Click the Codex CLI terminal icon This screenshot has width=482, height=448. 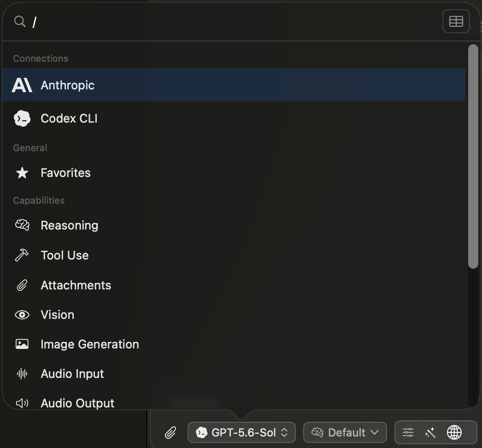coord(22,118)
